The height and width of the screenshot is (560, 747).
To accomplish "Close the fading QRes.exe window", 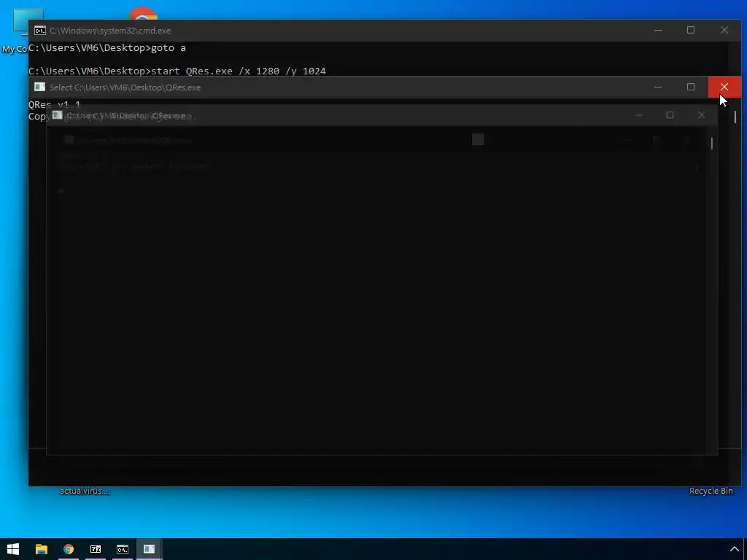I will [701, 115].
